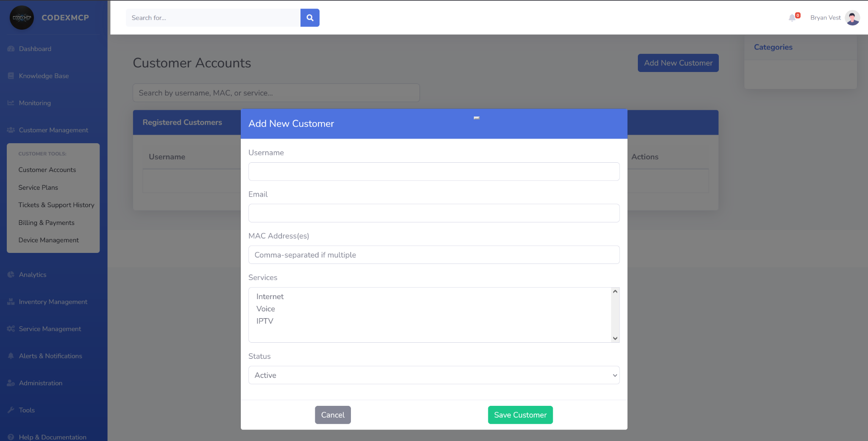The height and width of the screenshot is (441, 868).
Task: Select the Knowledge Base book icon
Action: click(x=11, y=76)
